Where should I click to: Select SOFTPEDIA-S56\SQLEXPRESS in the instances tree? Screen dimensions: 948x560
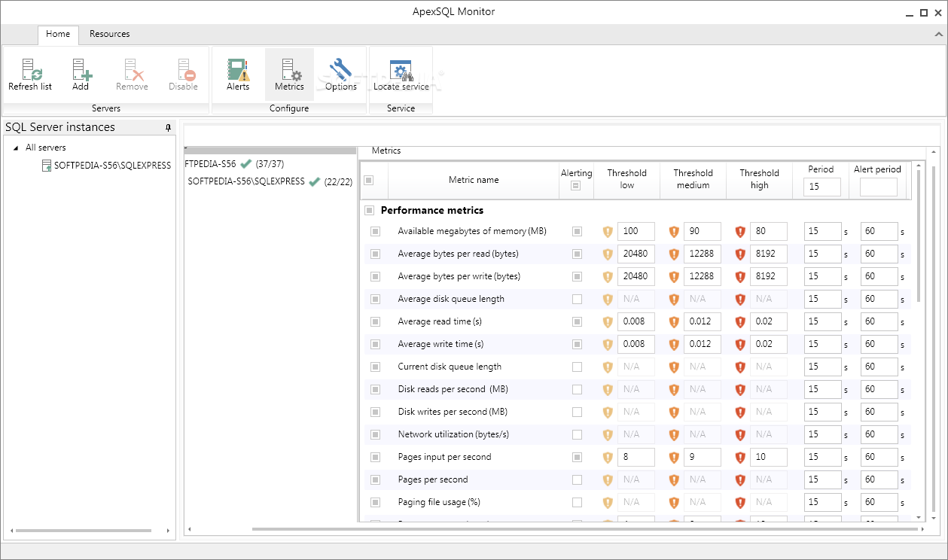coord(112,165)
